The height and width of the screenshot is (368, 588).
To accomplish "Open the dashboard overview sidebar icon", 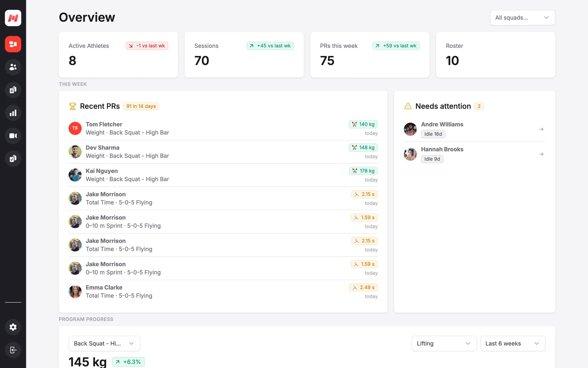I will pyautogui.click(x=13, y=44).
